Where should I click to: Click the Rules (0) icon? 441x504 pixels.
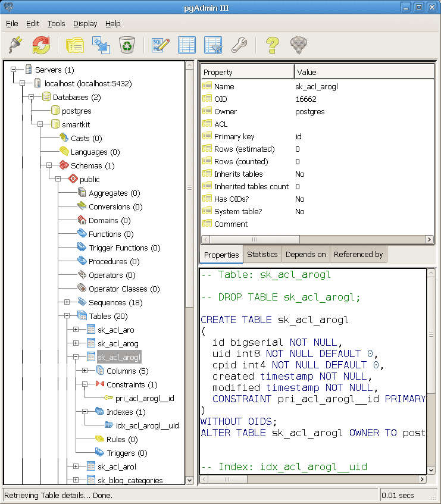(99, 439)
